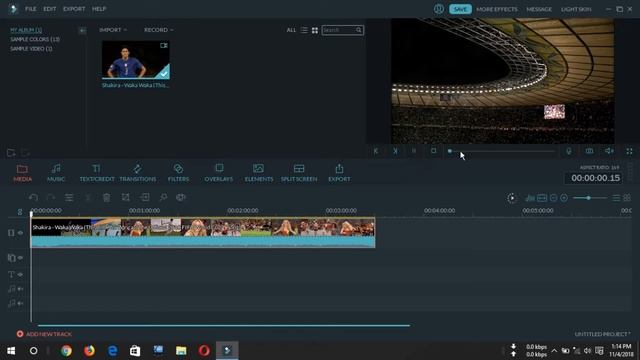The width and height of the screenshot is (640, 360).
Task: Toggle video track visibility eye
Action: pos(20,233)
